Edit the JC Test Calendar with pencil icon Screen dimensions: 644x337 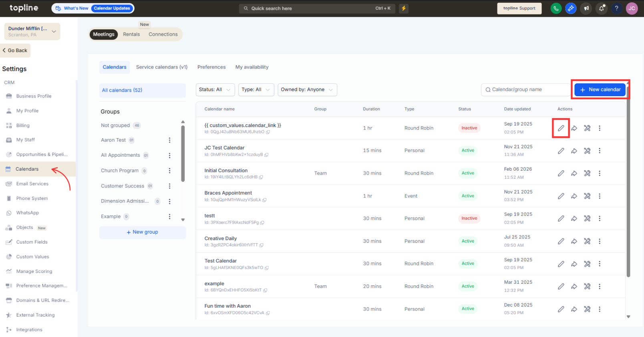tap(561, 151)
